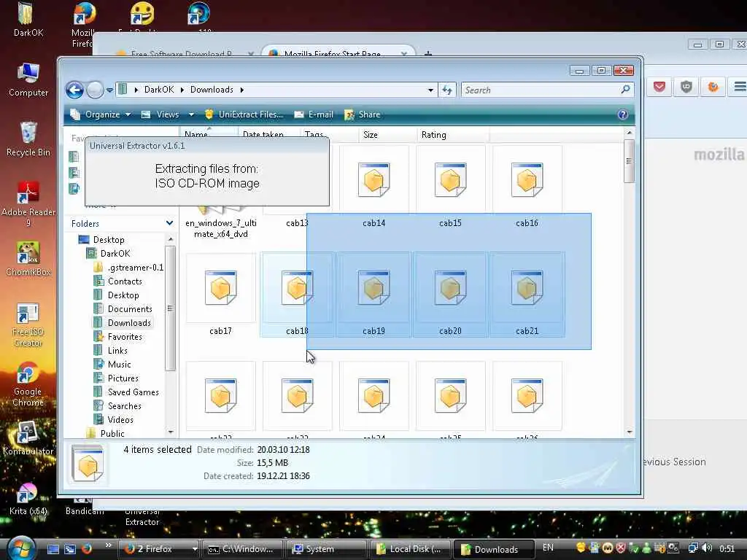Select Public in the folder tree
747x560 pixels.
coord(112,433)
